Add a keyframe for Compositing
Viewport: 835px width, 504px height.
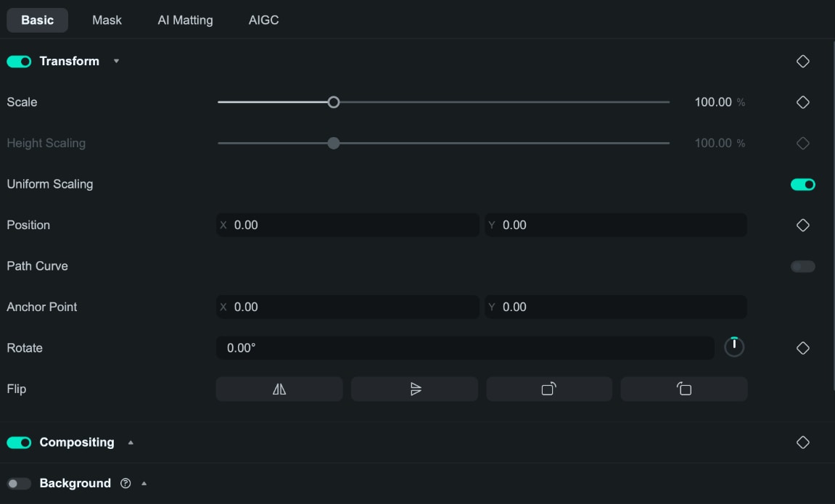pyautogui.click(x=803, y=442)
